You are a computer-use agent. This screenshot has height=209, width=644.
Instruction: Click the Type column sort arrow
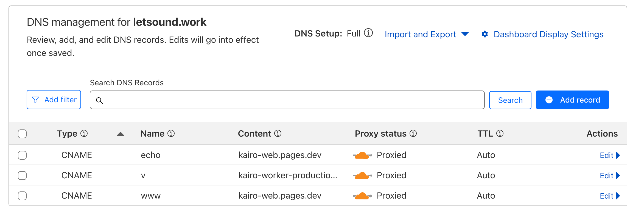click(x=121, y=134)
